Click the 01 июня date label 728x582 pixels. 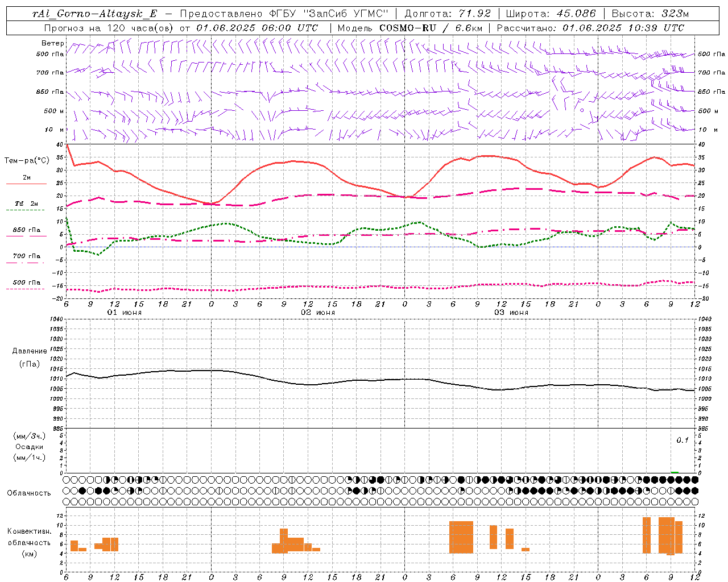[125, 313]
